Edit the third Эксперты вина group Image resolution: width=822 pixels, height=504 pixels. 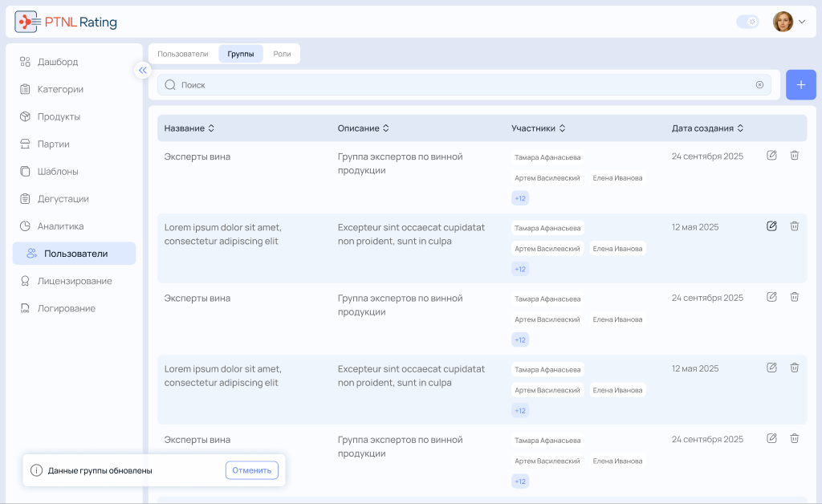(771, 438)
